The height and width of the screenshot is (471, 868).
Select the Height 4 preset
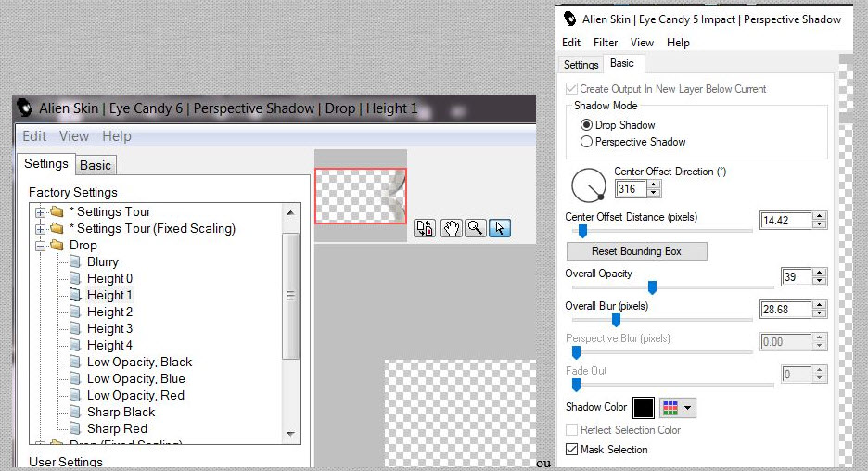[109, 345]
